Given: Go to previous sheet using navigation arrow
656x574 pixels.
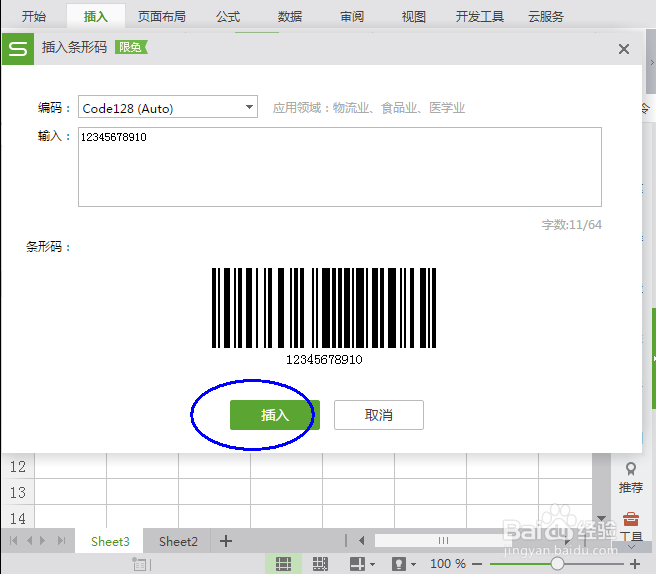Looking at the screenshot, I should (x=29, y=541).
